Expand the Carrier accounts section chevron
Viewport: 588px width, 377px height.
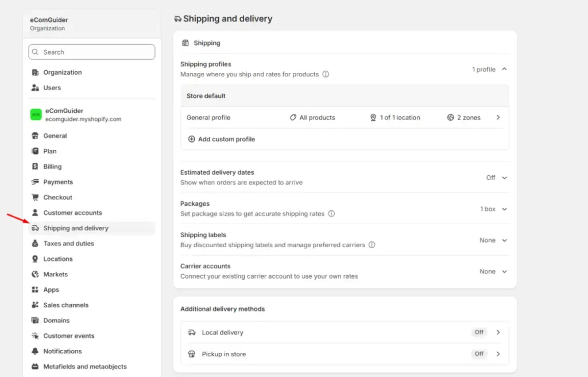[504, 271]
